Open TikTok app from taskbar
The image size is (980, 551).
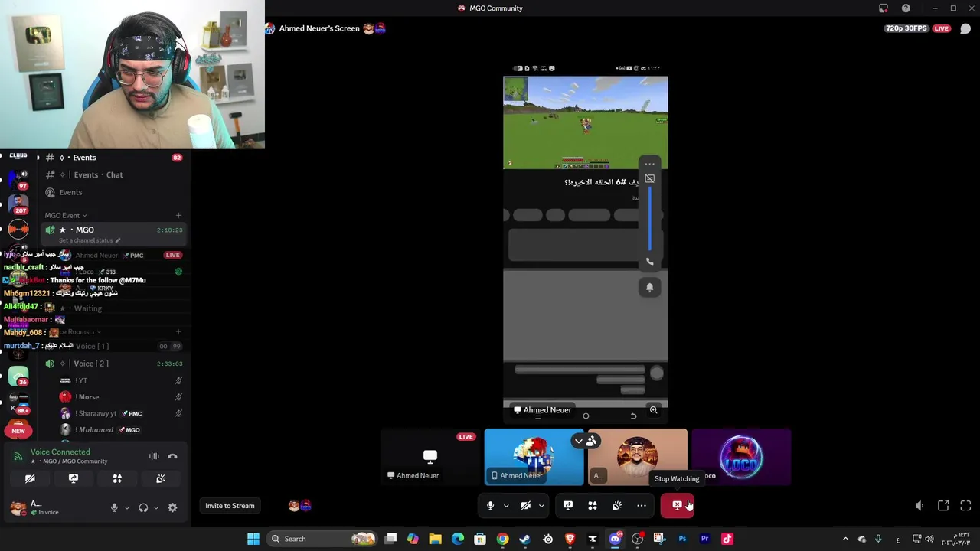click(727, 539)
